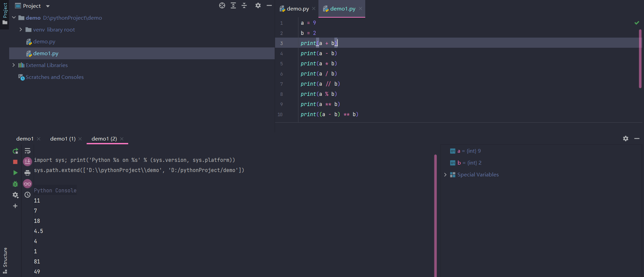Switch to the demo1 (1) console tab
The image size is (644, 277).
tap(63, 139)
